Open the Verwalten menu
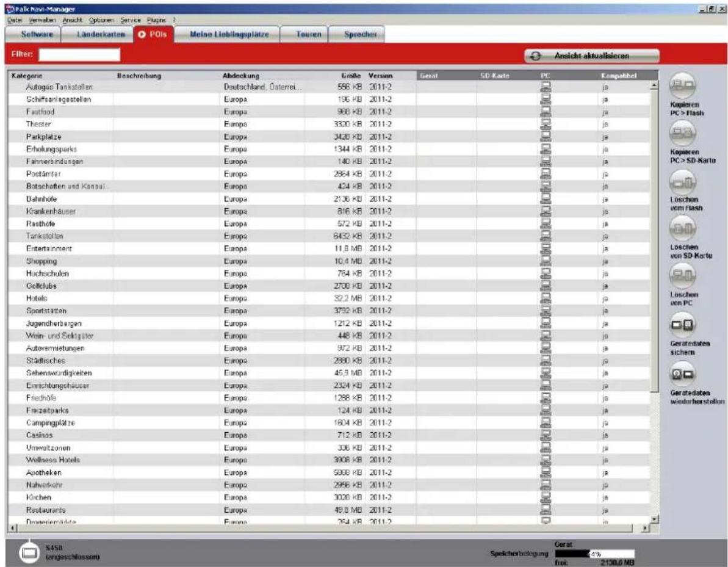The height and width of the screenshot is (567, 728). click(x=41, y=20)
